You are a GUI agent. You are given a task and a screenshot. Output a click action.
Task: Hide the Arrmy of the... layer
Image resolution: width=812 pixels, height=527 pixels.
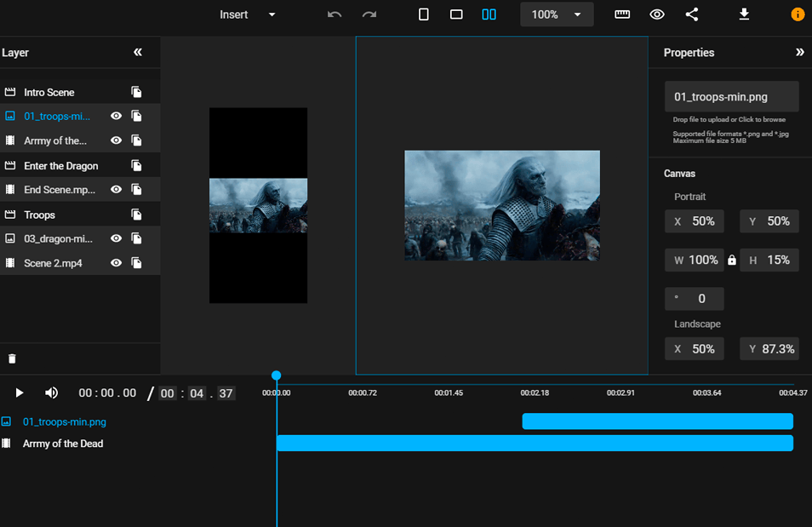tap(116, 140)
